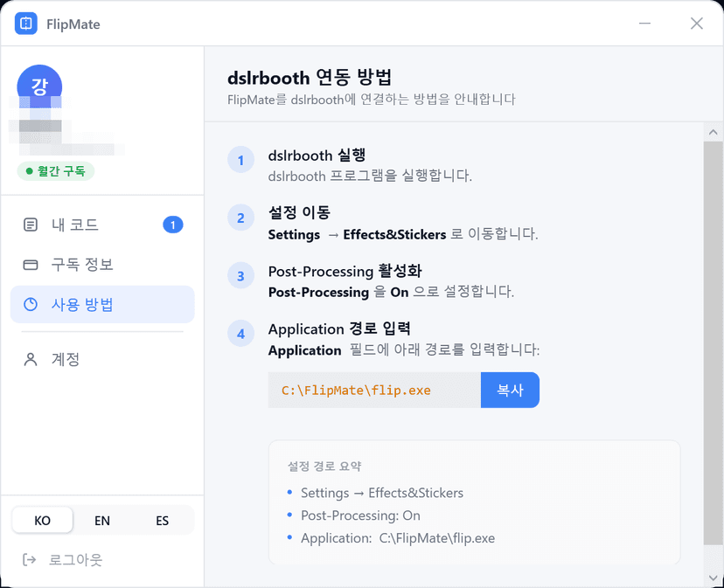The height and width of the screenshot is (588, 724).
Task: Click the blue profile avatar circle
Action: tap(39, 84)
